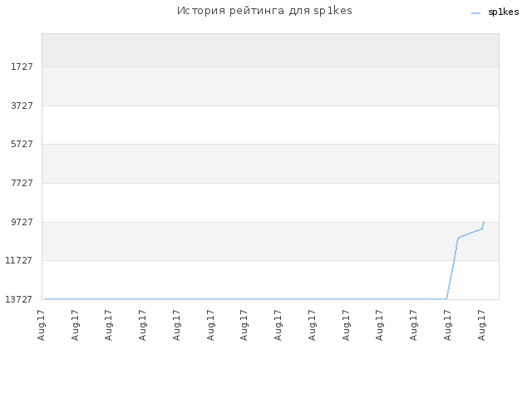
Task: Click the chart title История рейтинга для sp1kes
Action: pos(264,11)
